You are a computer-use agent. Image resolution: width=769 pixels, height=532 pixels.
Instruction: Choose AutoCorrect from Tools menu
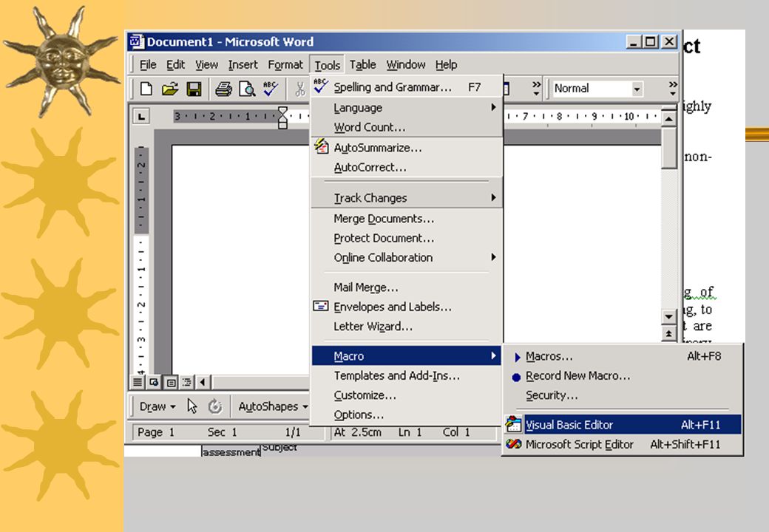[407, 168]
